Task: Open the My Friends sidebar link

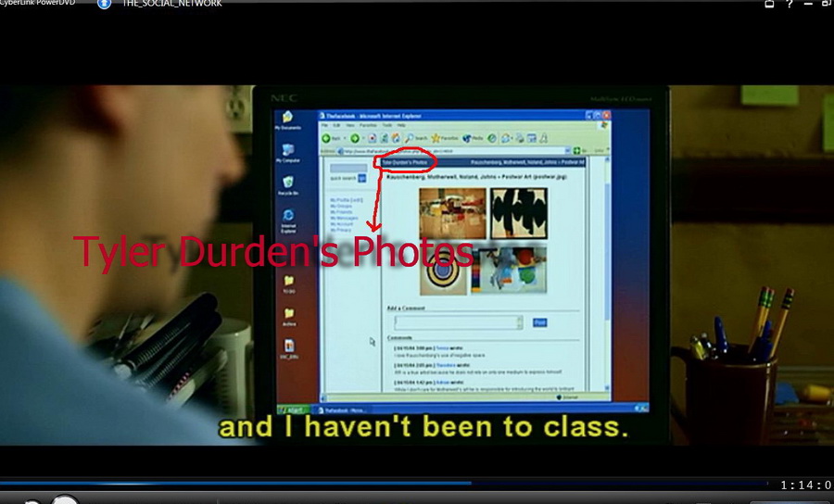Action: pos(341,212)
